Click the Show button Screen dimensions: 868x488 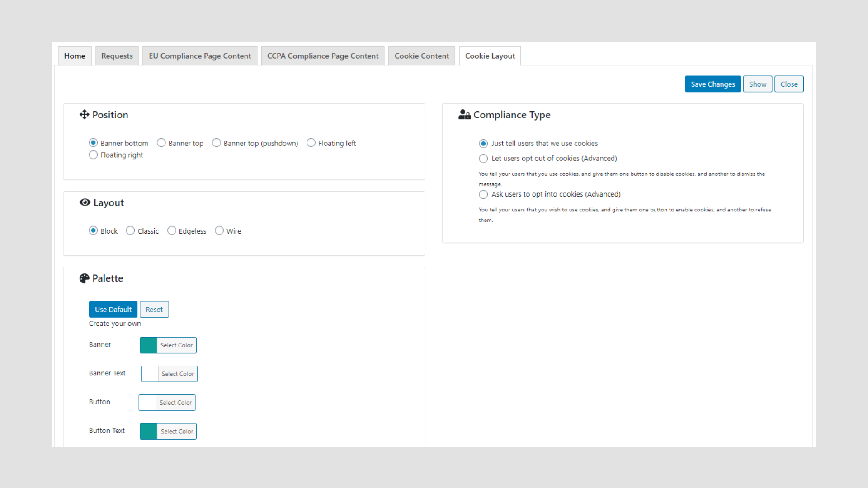click(758, 84)
